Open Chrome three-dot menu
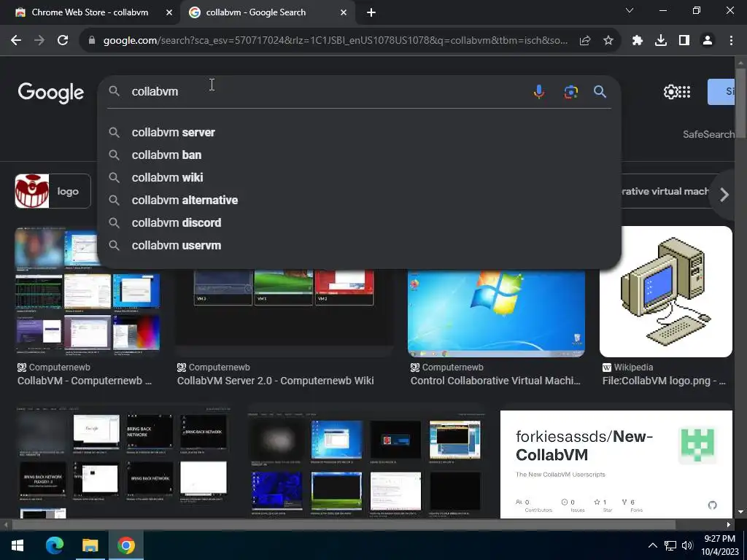The width and height of the screenshot is (747, 560). 731,41
